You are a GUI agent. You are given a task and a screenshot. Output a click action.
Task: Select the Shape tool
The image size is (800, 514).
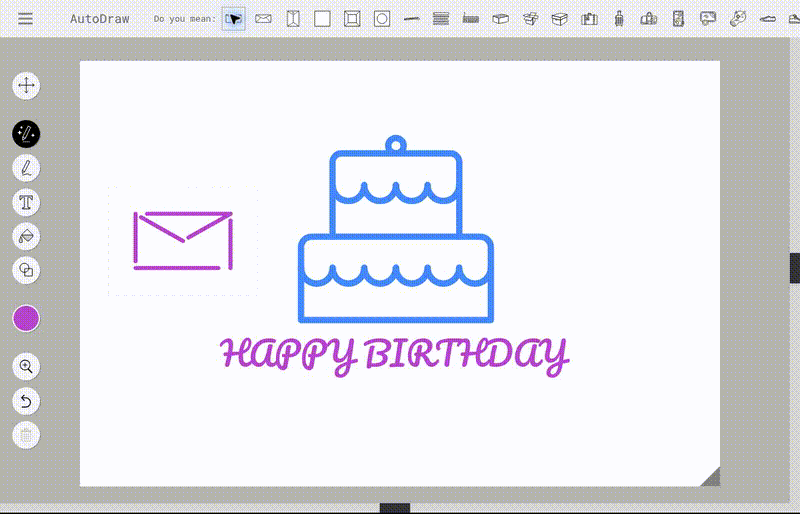tap(26, 270)
